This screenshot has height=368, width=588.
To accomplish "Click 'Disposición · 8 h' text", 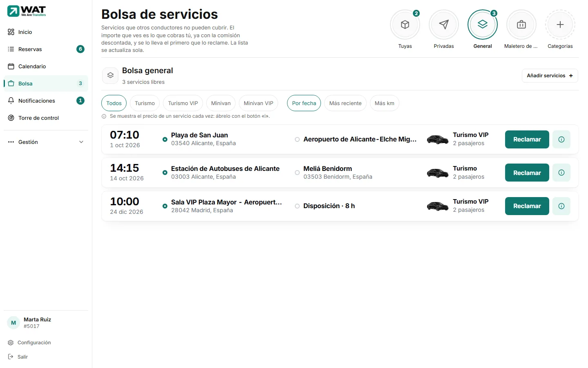I will (329, 206).
